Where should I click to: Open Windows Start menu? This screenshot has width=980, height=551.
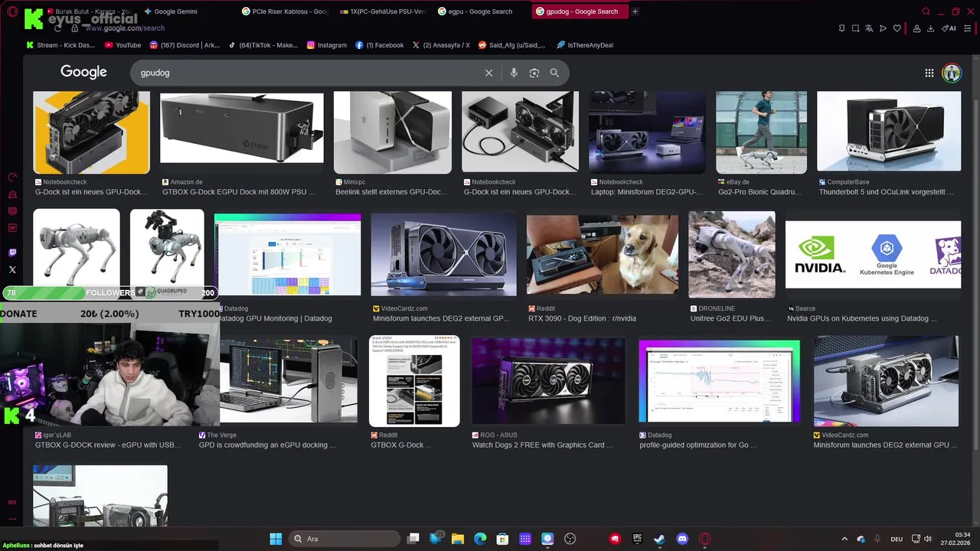coord(276,539)
